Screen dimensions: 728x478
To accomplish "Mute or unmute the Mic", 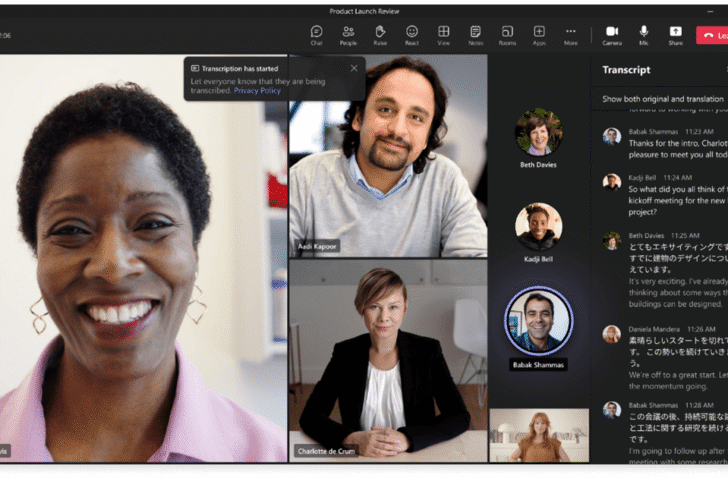I will coord(644,35).
